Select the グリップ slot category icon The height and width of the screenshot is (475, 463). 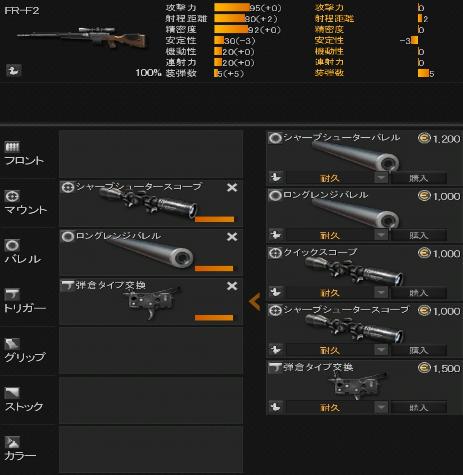click(12, 344)
